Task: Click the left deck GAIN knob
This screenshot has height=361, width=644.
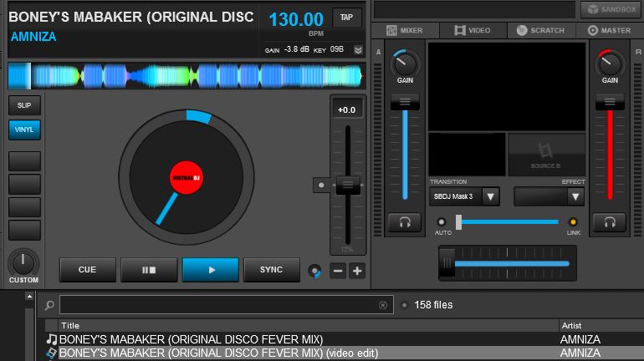Action: pos(405,64)
